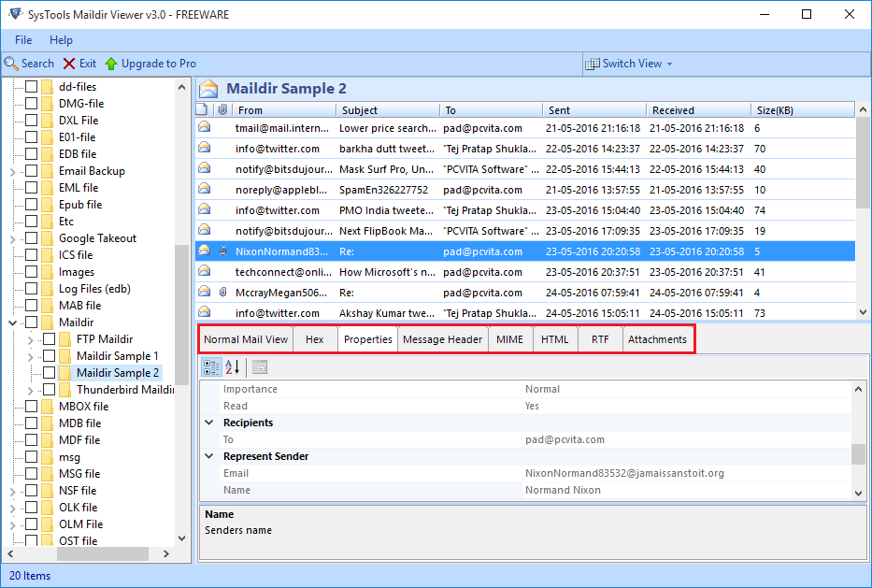Sort emails by From column header
Screen dimensions: 872x588
click(283, 110)
